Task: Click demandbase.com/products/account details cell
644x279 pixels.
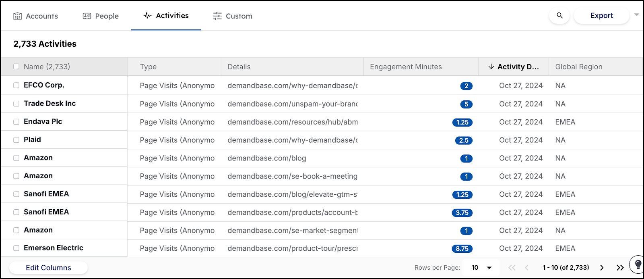Action: point(292,212)
